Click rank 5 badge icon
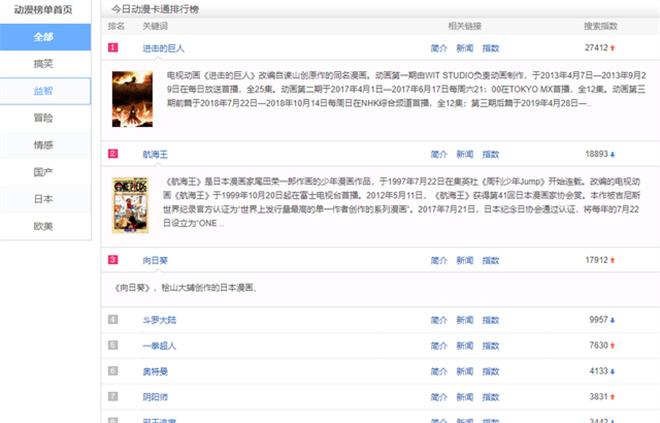660x423 pixels. [113, 345]
